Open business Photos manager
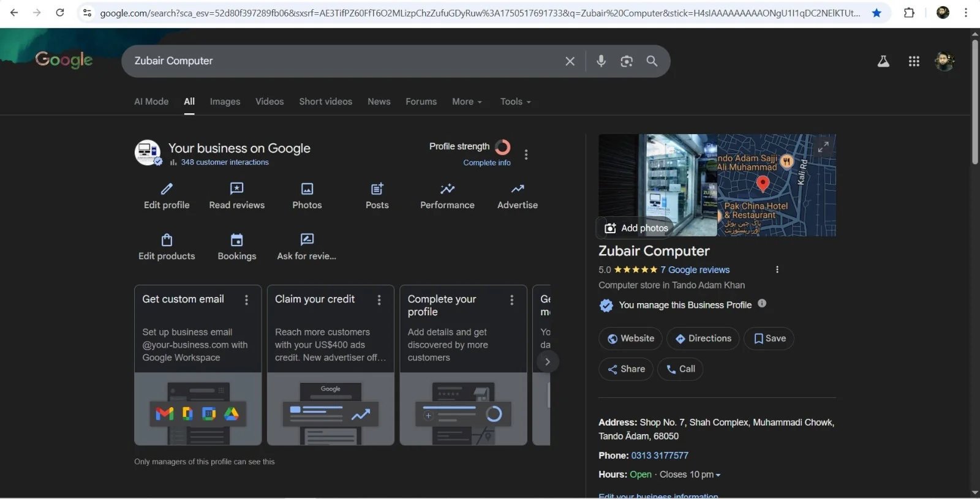The width and height of the screenshot is (980, 499). (x=307, y=196)
